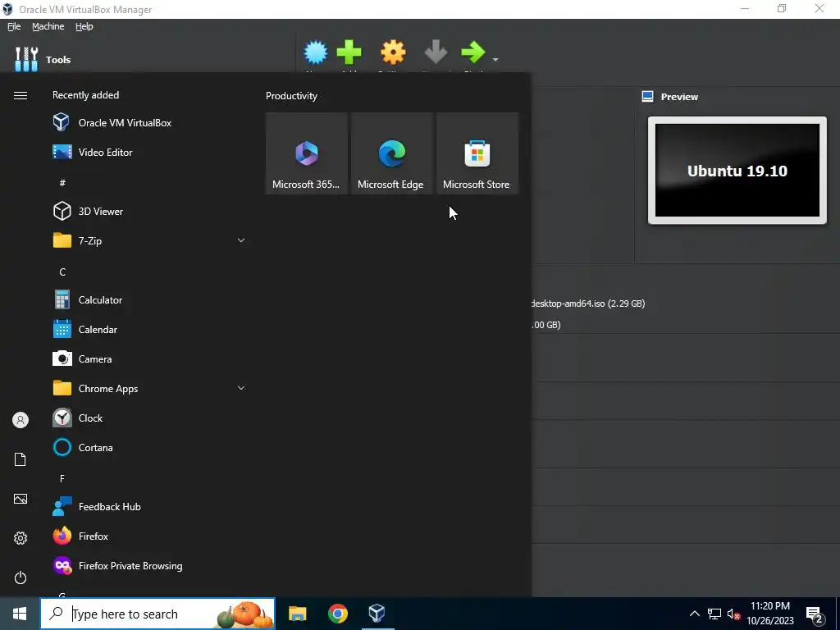
Task: Open Settings gear in Start side rail
Action: coord(21,538)
